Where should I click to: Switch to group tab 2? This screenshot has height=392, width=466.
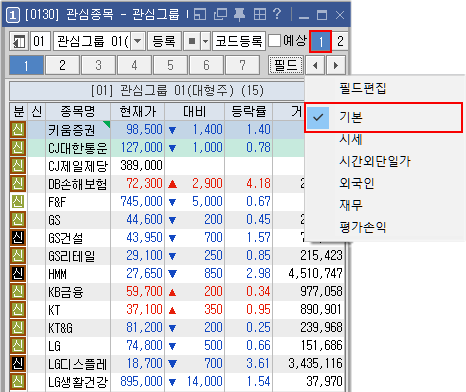[x=62, y=65]
